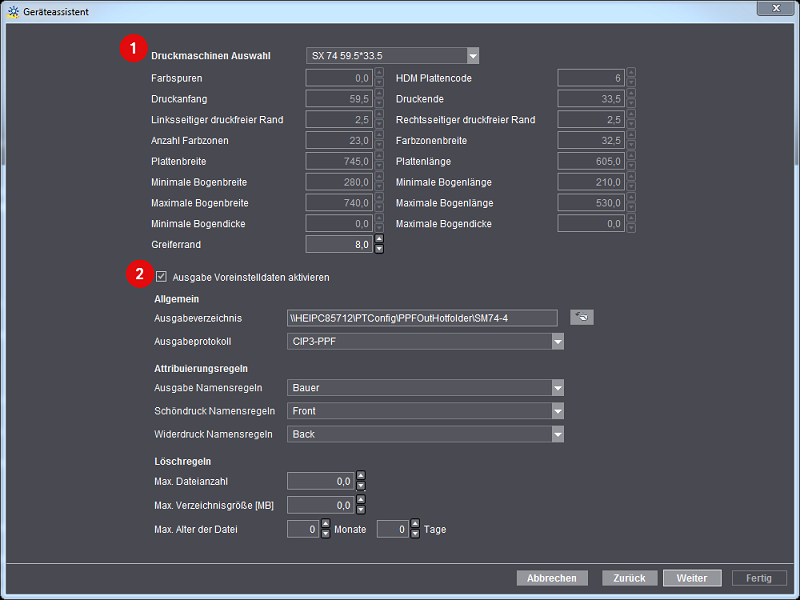
Task: Increase the Monate value using up arrow
Action: click(325, 524)
